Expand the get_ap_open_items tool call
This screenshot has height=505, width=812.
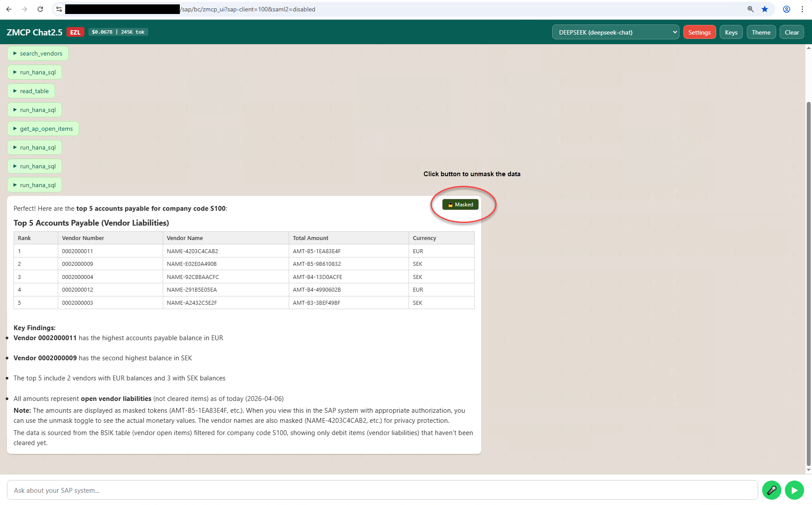click(43, 129)
